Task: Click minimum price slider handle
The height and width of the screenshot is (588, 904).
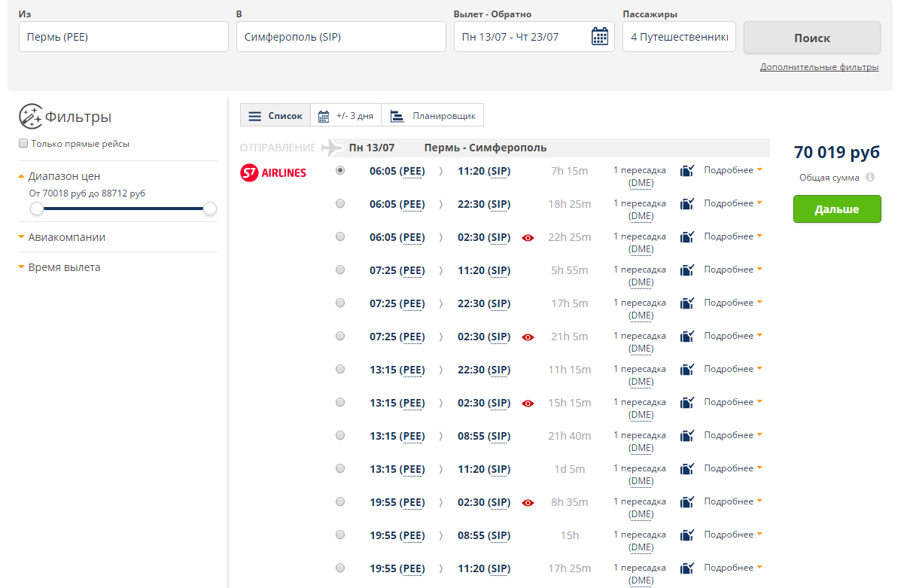Action: point(36,209)
